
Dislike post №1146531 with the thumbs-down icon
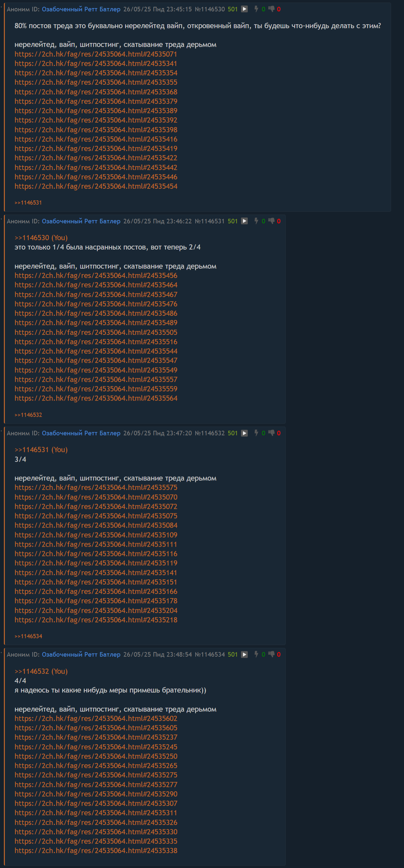pyautogui.click(x=271, y=221)
